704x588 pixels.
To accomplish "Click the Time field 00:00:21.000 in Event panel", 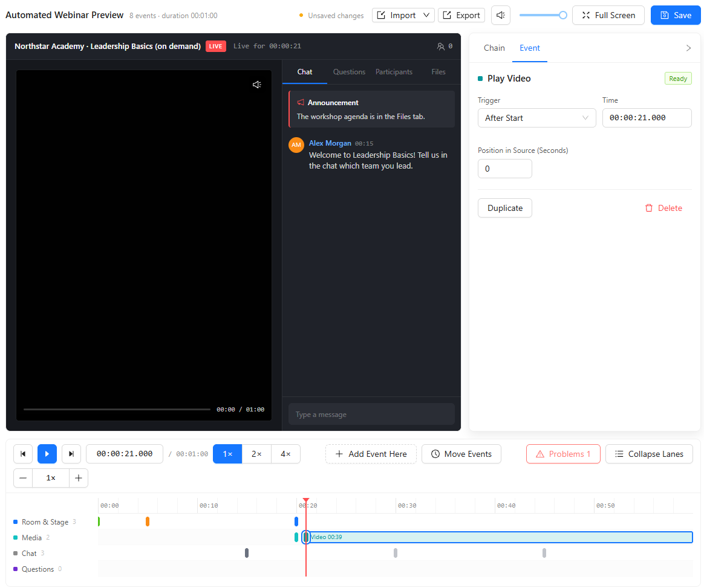I will coord(647,118).
